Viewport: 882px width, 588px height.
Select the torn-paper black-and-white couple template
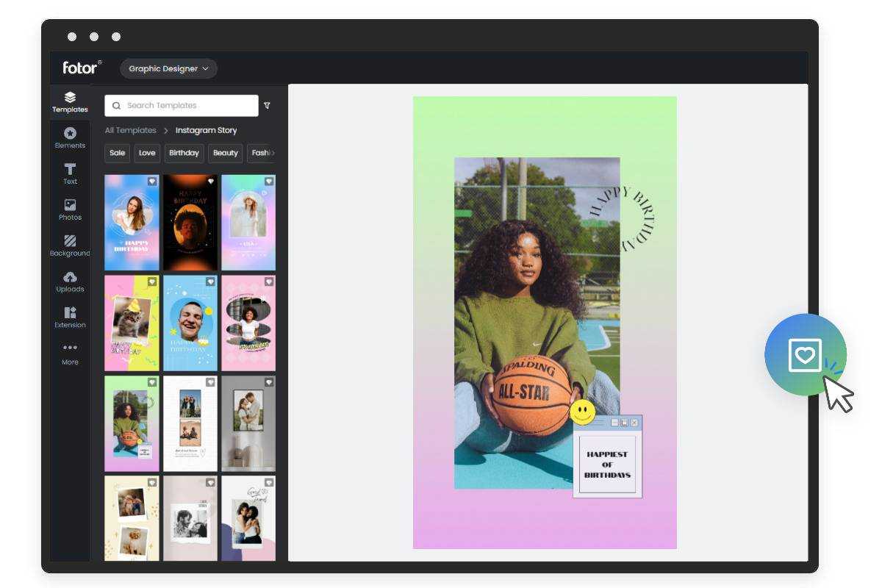pyautogui.click(x=190, y=519)
